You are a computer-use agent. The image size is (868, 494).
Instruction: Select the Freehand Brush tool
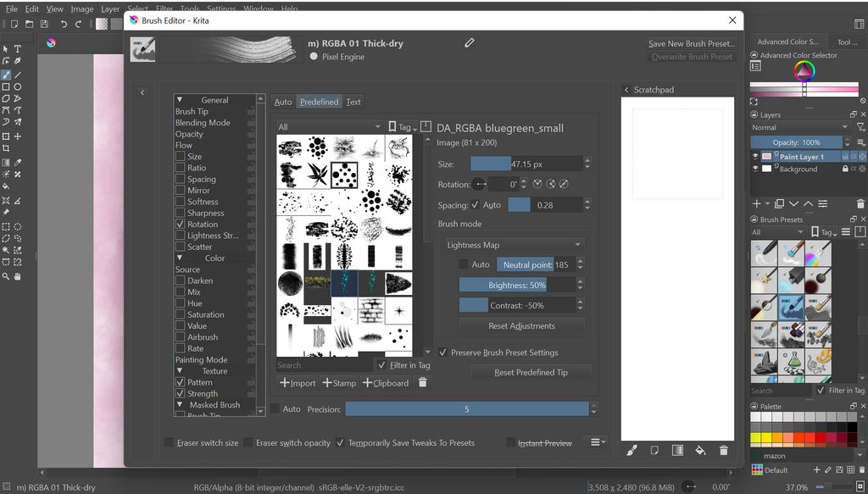(5, 75)
